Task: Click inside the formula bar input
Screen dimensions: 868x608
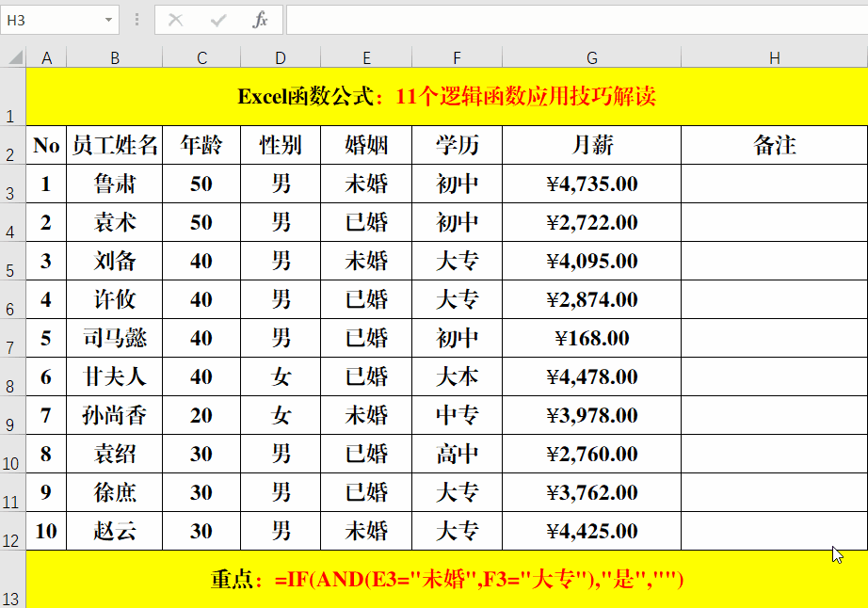Action: (577, 20)
